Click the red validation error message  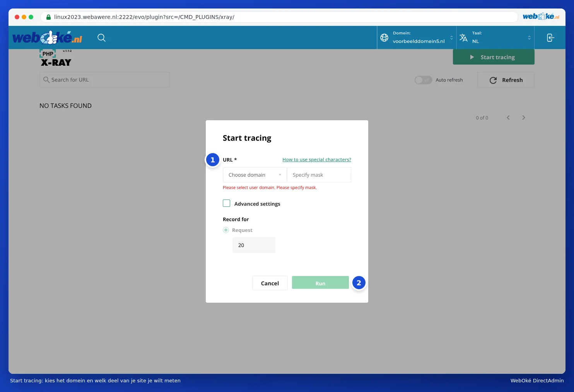click(x=270, y=187)
